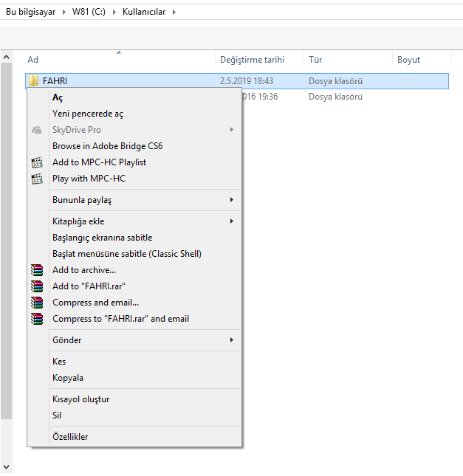Viewport: 463px width, 476px height.
Task: Click Dosya klasörü in the second row
Action: (335, 97)
